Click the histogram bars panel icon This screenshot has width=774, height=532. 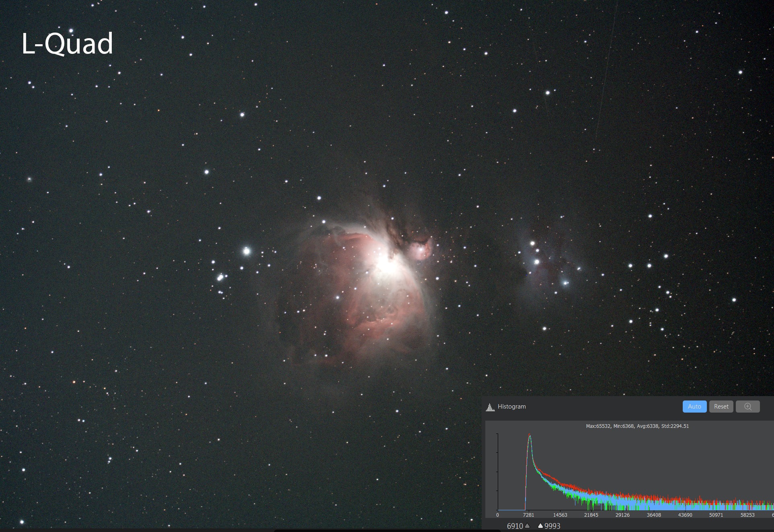(490, 407)
